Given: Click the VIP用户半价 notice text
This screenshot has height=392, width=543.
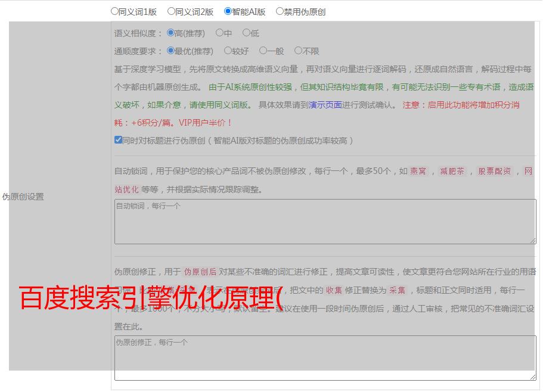Looking at the screenshot, I should (204, 123).
